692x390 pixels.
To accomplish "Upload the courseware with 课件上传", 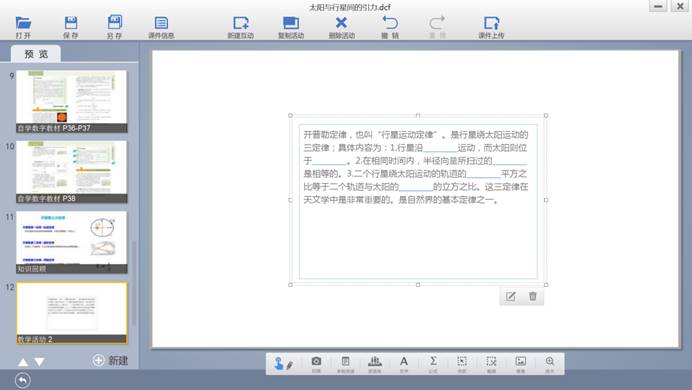I will [x=491, y=27].
